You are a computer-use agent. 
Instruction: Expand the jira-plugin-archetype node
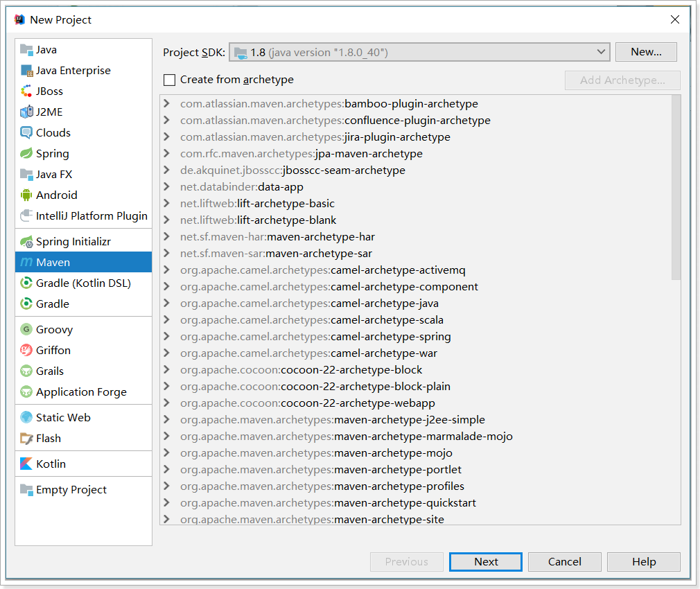click(x=166, y=137)
